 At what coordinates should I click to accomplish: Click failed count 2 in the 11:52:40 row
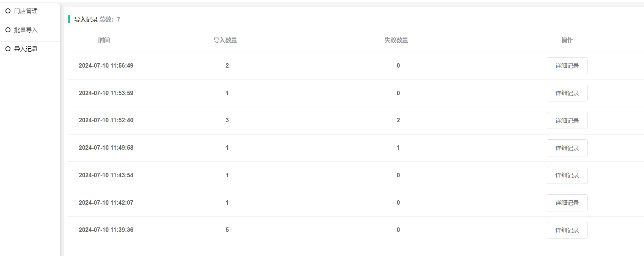(398, 120)
